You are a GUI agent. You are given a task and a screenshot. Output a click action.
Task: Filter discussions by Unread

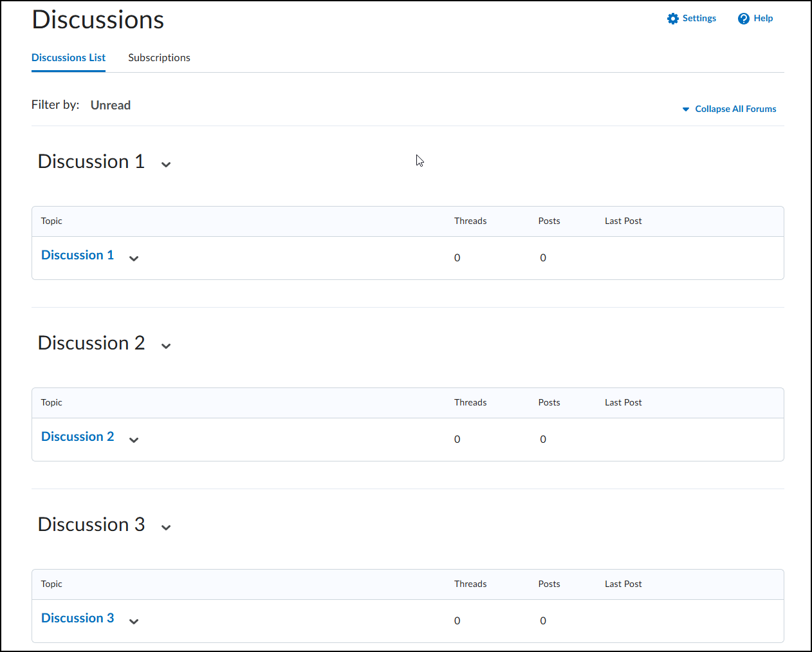click(111, 105)
